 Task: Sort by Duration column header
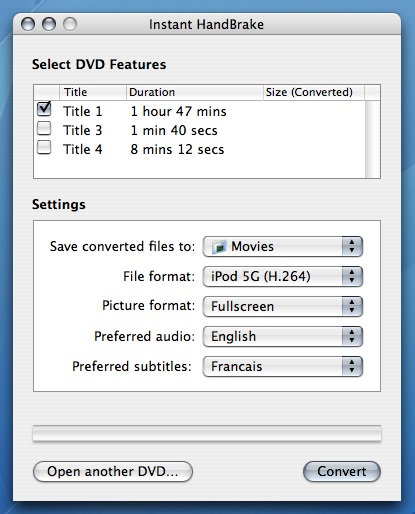[195, 92]
